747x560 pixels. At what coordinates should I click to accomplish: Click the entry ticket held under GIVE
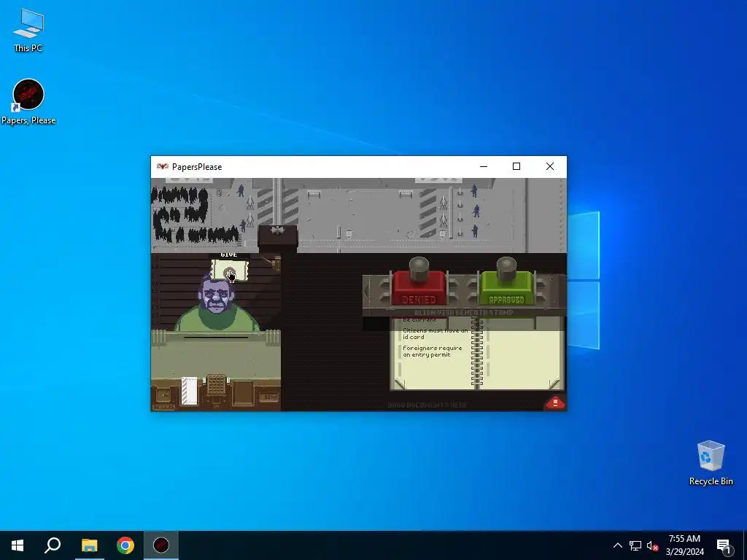click(230, 271)
